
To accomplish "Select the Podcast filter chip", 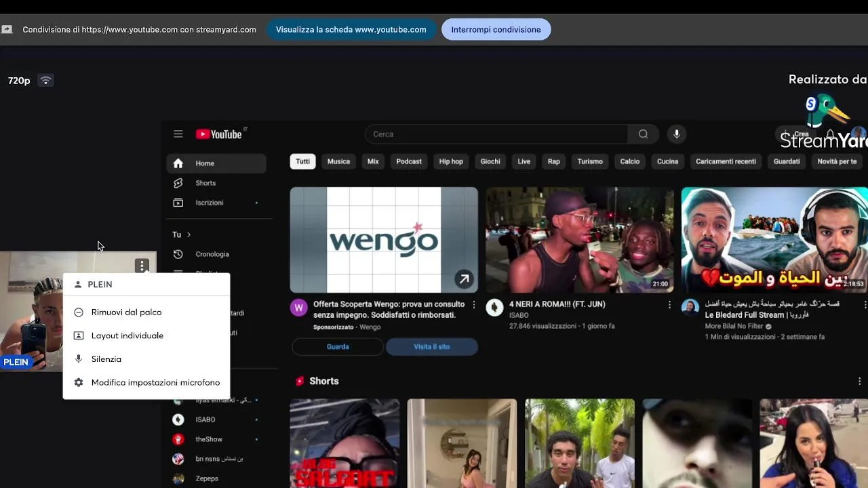I will tap(409, 161).
